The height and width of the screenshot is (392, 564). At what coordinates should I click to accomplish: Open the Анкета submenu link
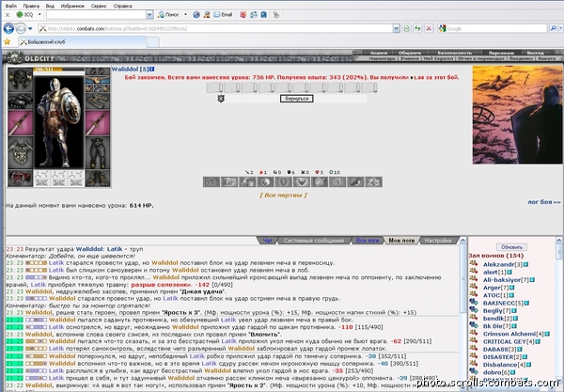point(547,58)
